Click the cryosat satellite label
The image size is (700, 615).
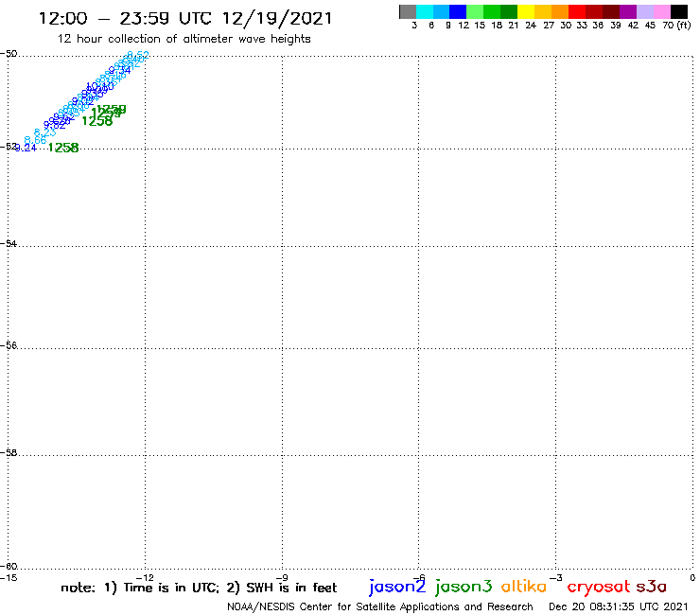[x=599, y=587]
